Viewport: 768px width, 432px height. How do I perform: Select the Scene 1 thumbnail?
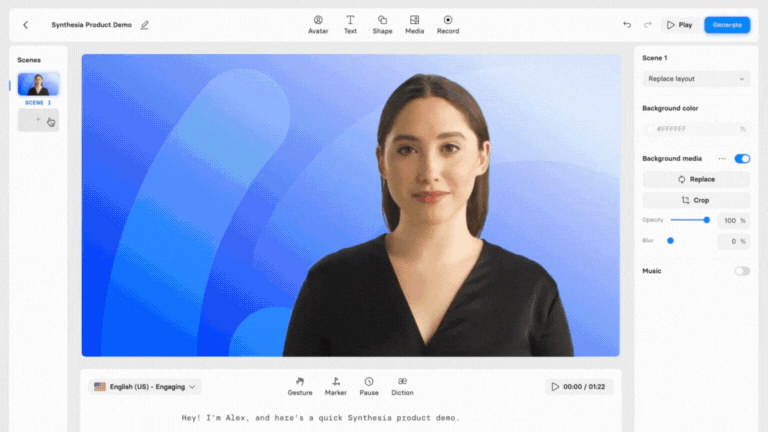tap(38, 84)
